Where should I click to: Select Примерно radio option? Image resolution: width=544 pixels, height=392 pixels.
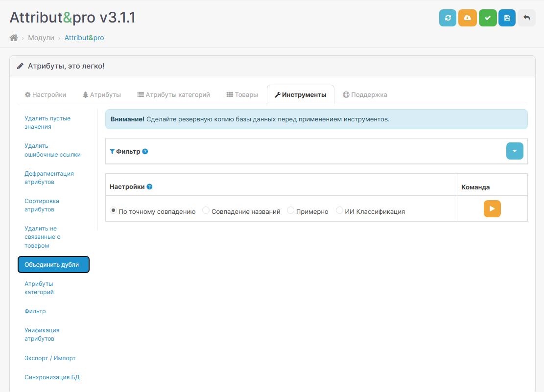coord(290,210)
